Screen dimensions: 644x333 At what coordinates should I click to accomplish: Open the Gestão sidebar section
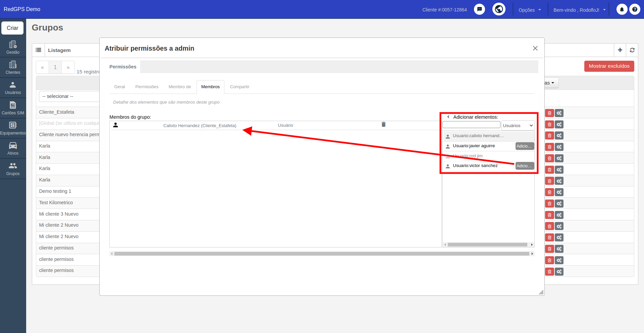[x=13, y=47]
